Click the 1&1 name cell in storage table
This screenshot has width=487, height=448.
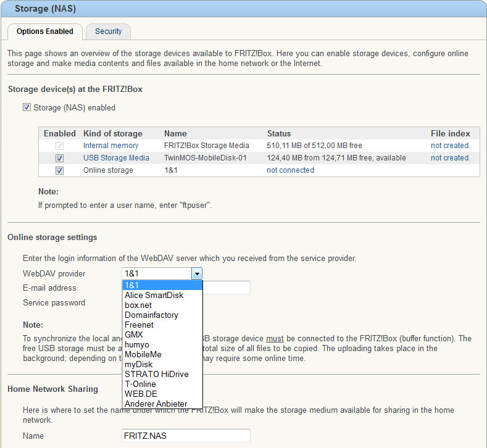[x=171, y=170]
